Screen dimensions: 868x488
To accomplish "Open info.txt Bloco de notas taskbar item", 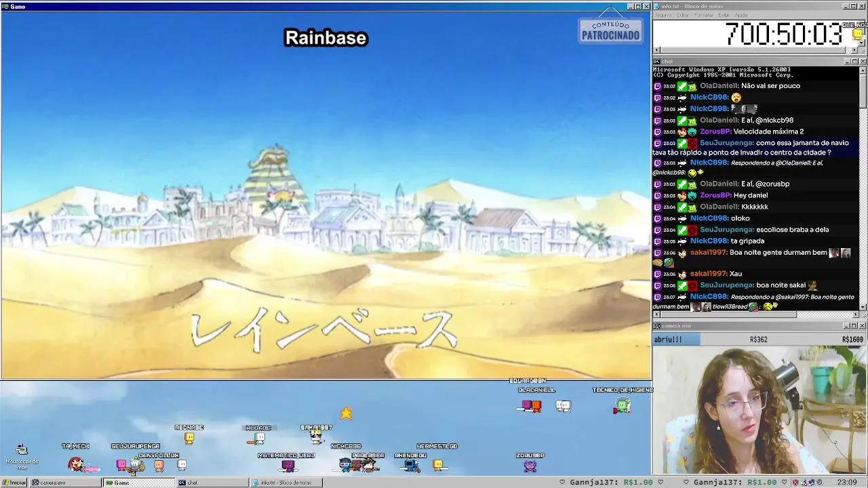I will pyautogui.click(x=286, y=483).
